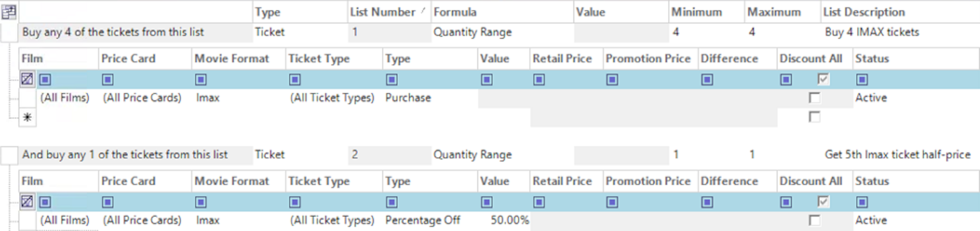The image size is (980, 231).
Task: Open Movie Format filter operator in list 2
Action: click(x=201, y=202)
